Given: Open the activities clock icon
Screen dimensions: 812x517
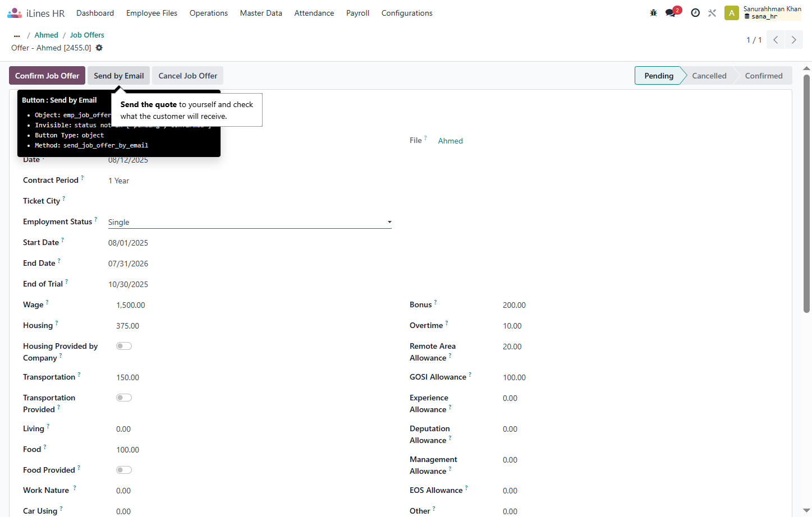Looking at the screenshot, I should pos(695,13).
